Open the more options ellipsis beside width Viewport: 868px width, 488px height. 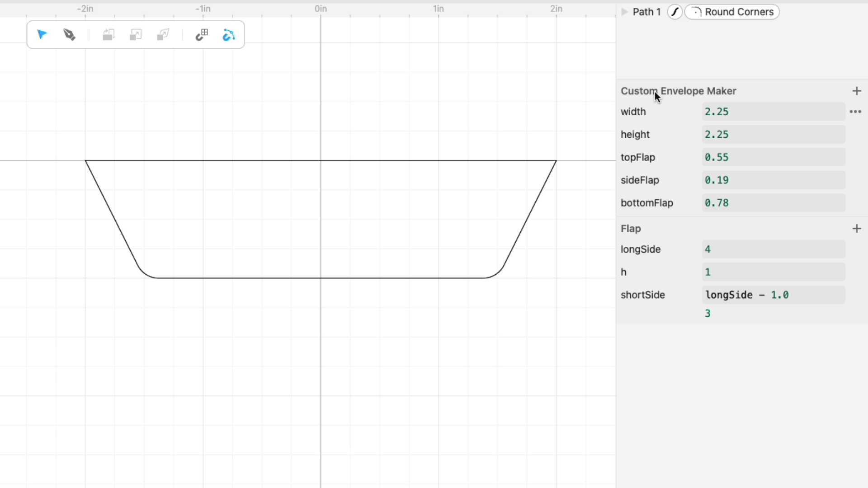tap(855, 112)
